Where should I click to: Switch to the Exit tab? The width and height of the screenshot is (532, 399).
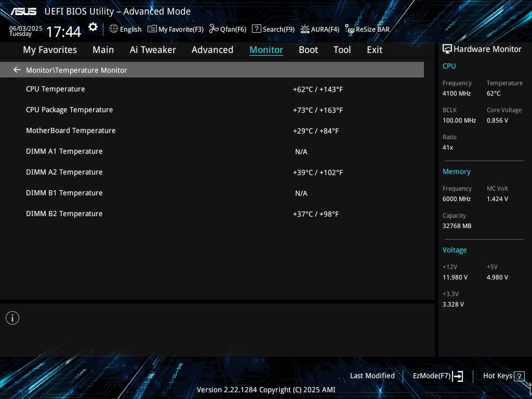pos(375,50)
